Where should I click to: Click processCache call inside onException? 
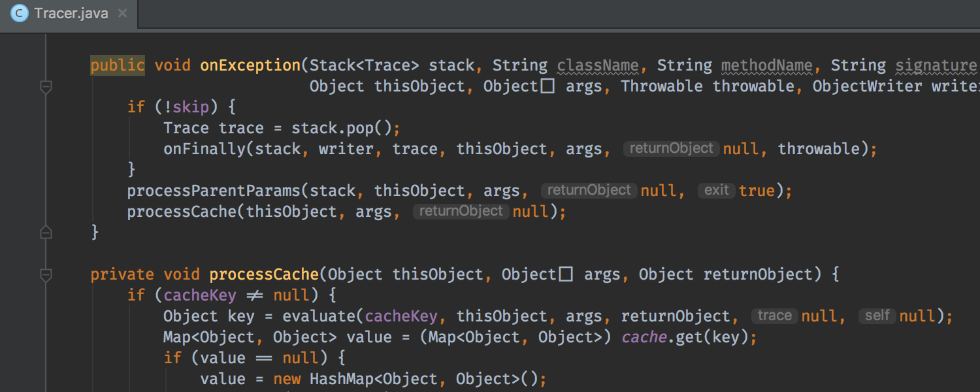(x=181, y=212)
